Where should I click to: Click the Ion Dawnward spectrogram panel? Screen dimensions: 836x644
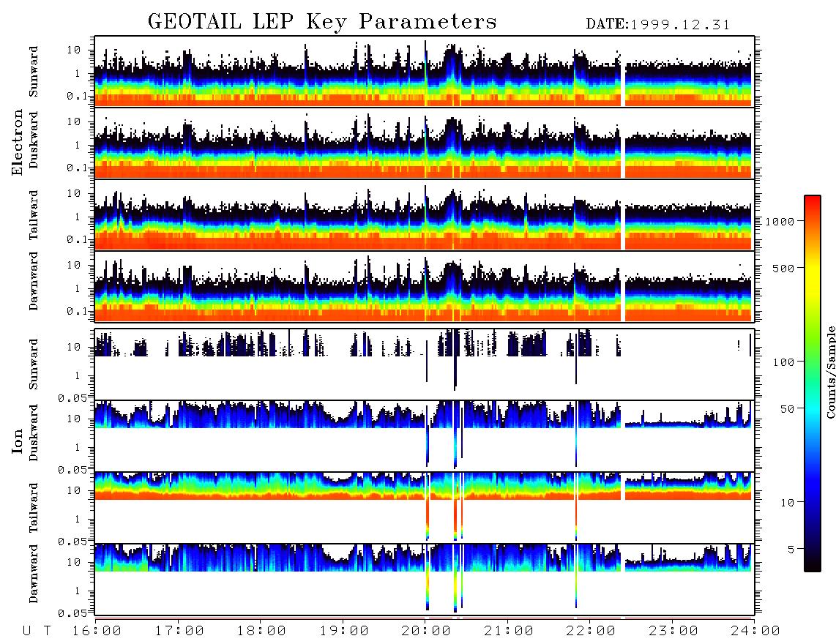[425, 580]
